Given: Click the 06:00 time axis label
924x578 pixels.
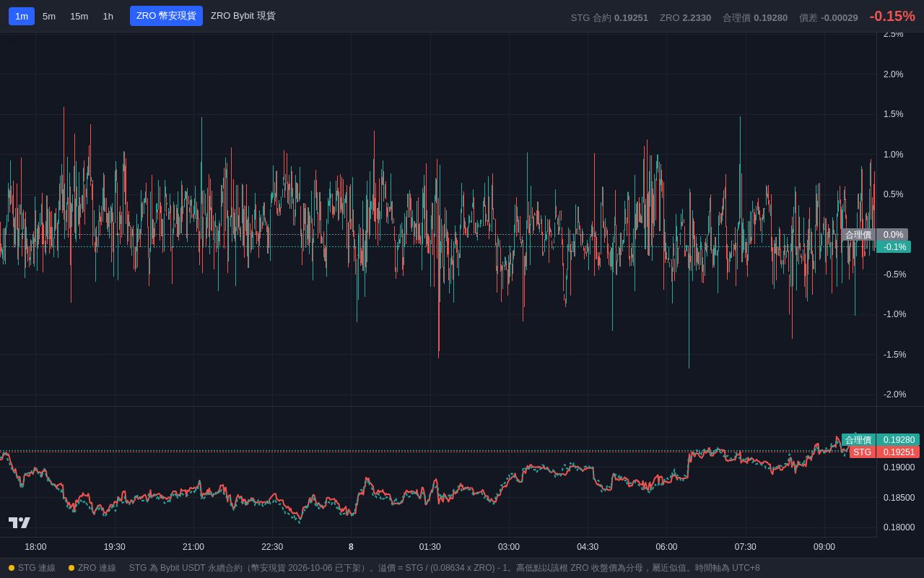Looking at the screenshot, I should pos(666,547).
